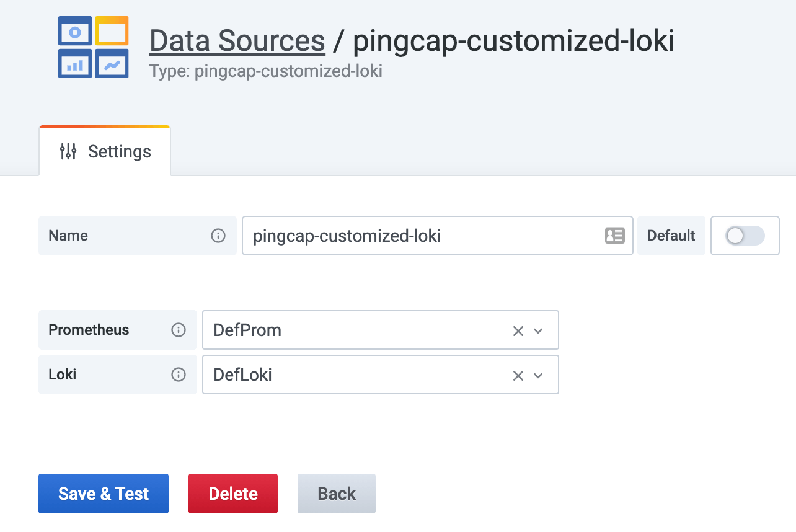Screen dimensions: 796x532
Task: Click the pingcap-customized-loki page title
Action: [x=514, y=42]
